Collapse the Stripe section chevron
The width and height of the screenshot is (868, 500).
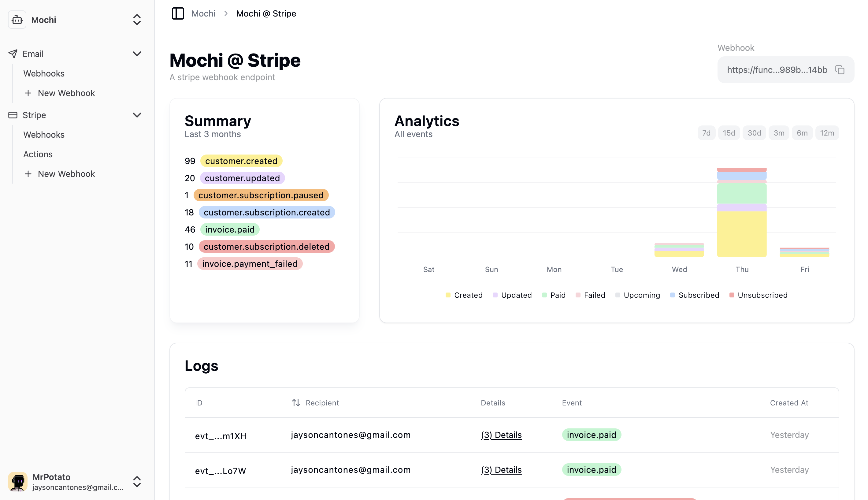(x=137, y=115)
